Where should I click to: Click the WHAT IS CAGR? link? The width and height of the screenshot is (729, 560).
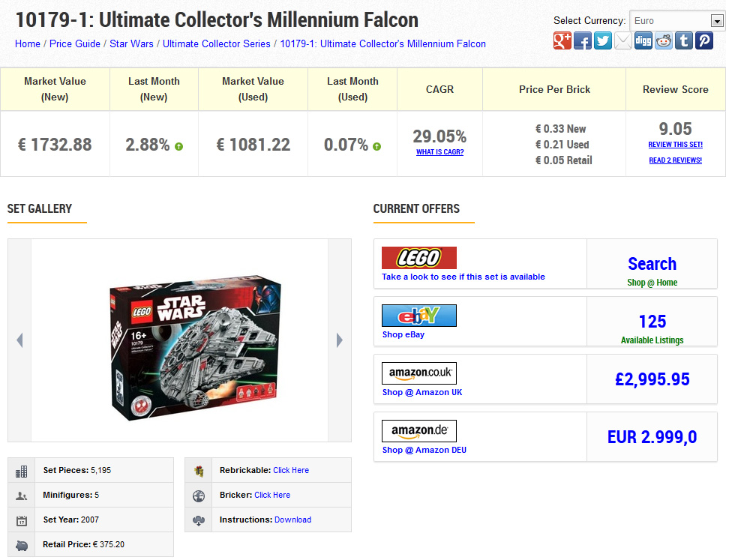pos(439,152)
